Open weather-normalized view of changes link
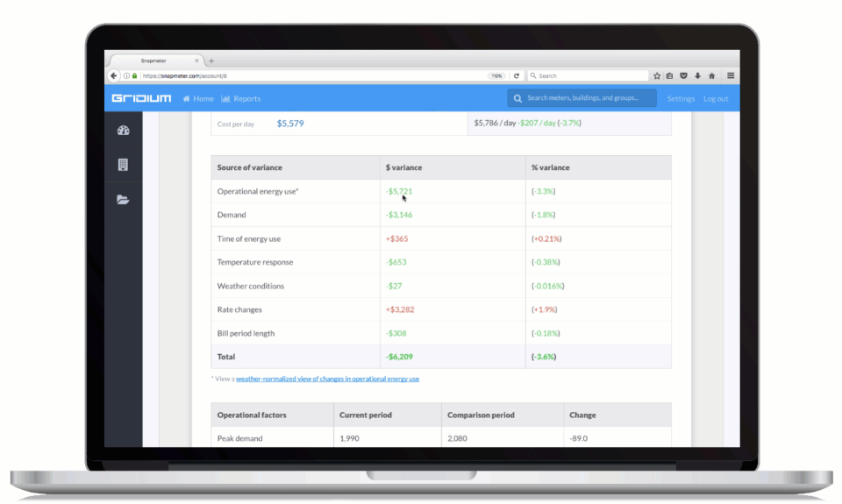The width and height of the screenshot is (842, 504). (327, 379)
